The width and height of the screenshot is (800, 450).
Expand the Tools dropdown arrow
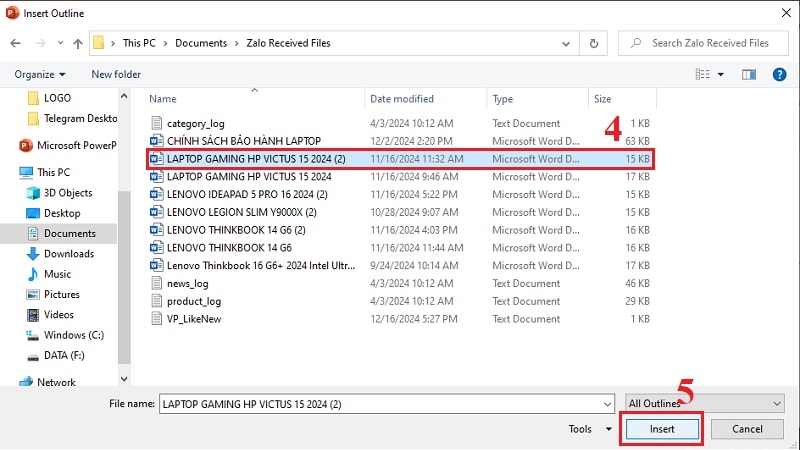(x=609, y=429)
